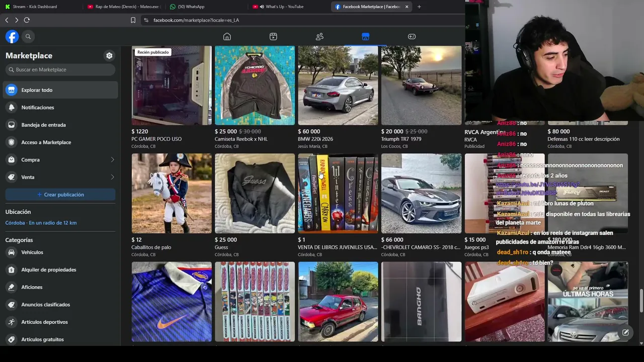Go to Facebook Home icon
Screen dimensions: 644x362
pos(227,37)
